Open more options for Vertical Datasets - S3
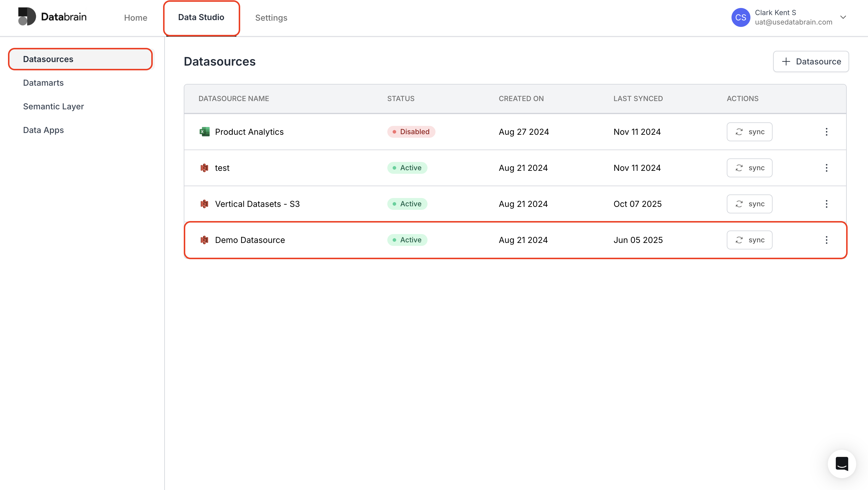Screen dimensions: 868x490 pyautogui.click(x=826, y=204)
